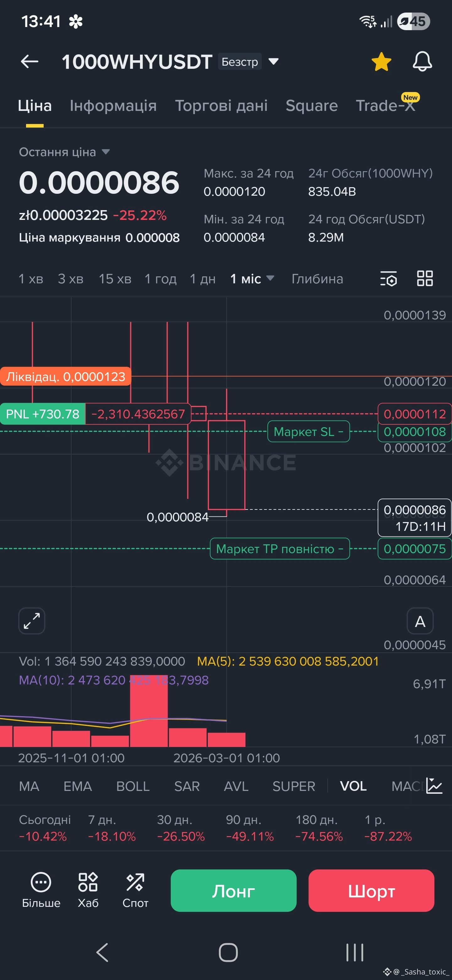Switch to the Торгові дані tab
Screen dimensions: 452x980
click(x=221, y=106)
